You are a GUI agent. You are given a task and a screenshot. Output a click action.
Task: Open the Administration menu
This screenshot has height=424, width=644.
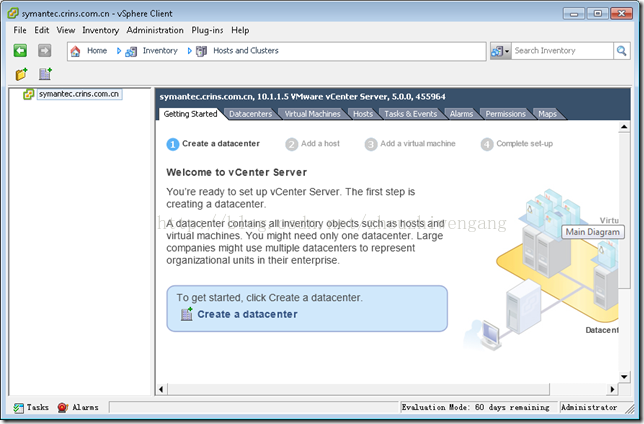pyautogui.click(x=155, y=30)
